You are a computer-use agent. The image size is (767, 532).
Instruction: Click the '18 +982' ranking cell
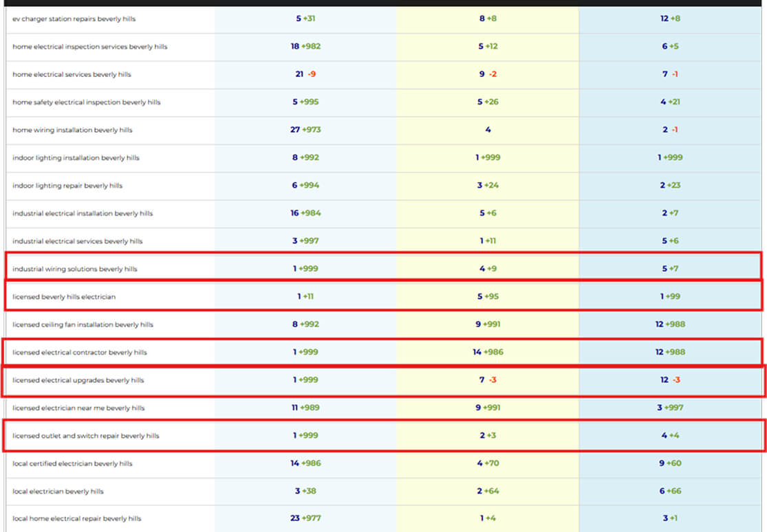pyautogui.click(x=305, y=47)
